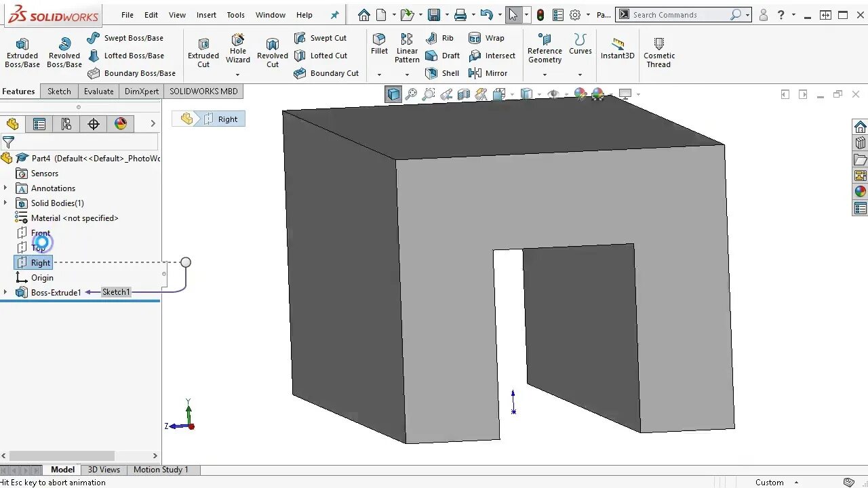Expand the Boss-Extrude1 feature node
Image resolution: width=868 pixels, height=488 pixels.
point(5,292)
